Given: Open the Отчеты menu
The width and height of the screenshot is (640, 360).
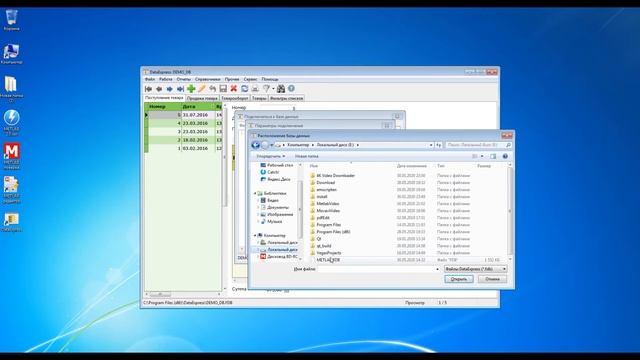Looking at the screenshot, I should pyautogui.click(x=184, y=79).
